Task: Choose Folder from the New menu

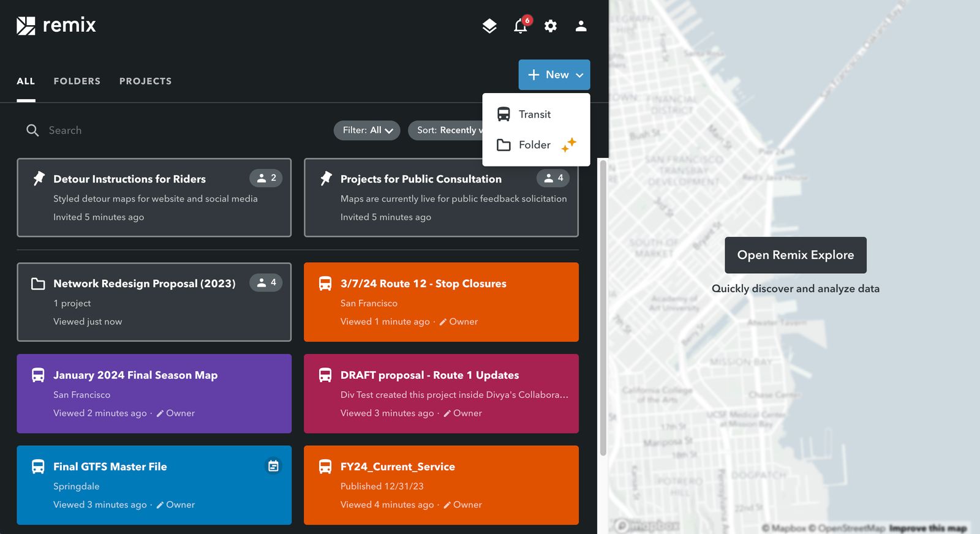Action: click(536, 145)
